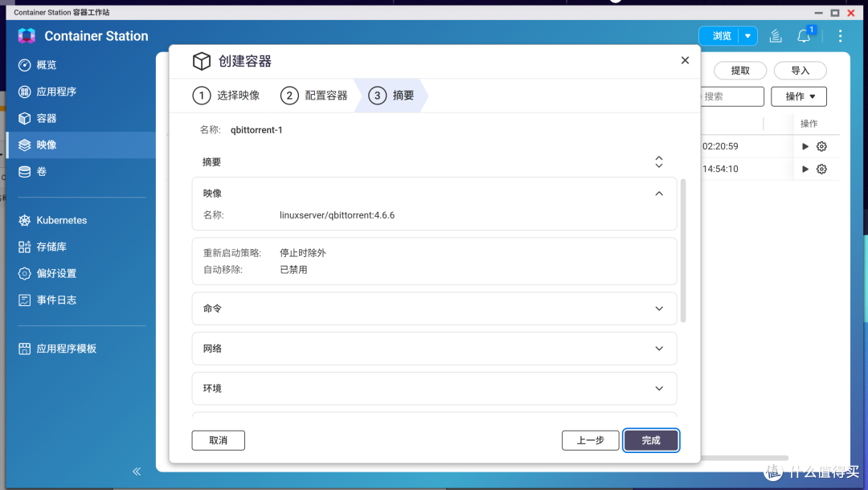
Task: Open the 浏览 dropdown arrow
Action: (748, 36)
